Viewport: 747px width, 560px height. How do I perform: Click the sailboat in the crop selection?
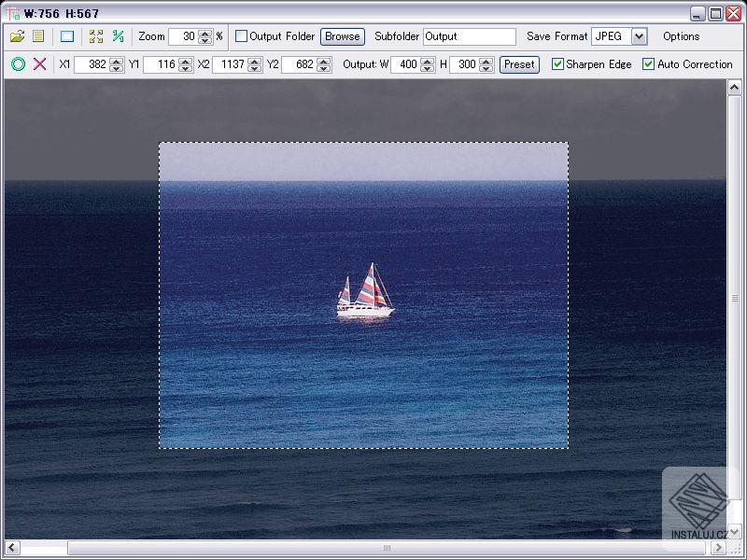tap(365, 290)
